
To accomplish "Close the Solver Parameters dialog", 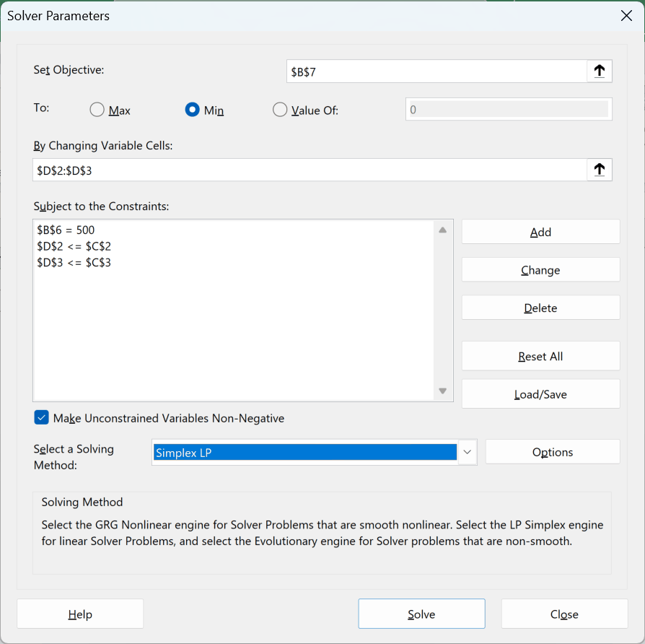I will [x=626, y=16].
